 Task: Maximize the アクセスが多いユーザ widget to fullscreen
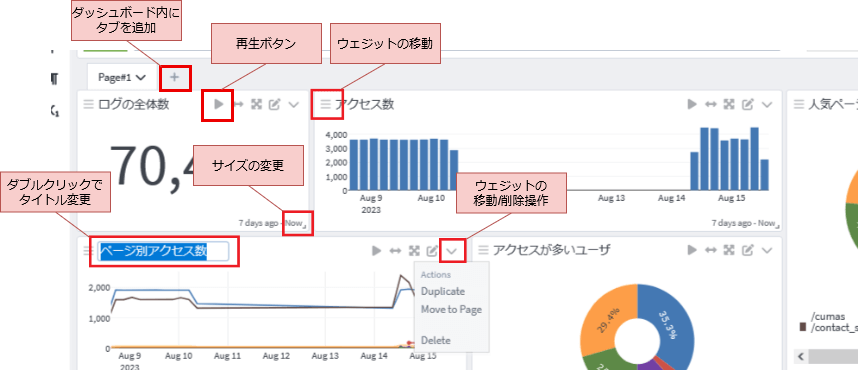[x=729, y=250]
